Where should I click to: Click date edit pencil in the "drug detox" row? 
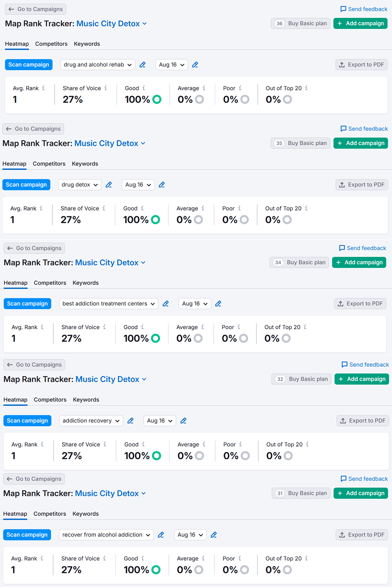point(162,185)
